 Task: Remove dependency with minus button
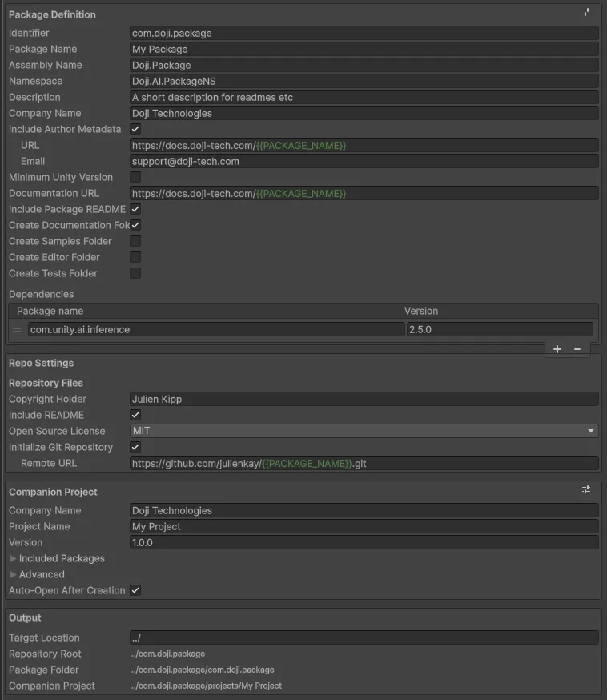coord(577,349)
